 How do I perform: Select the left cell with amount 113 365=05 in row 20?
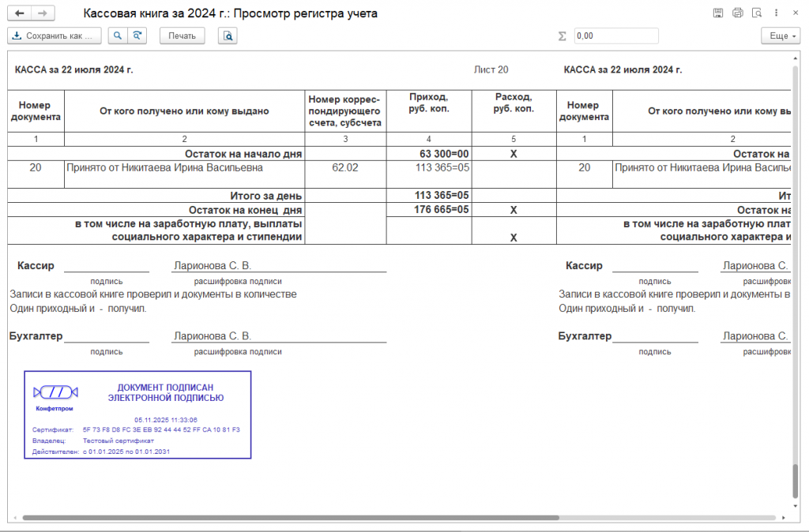click(x=429, y=174)
